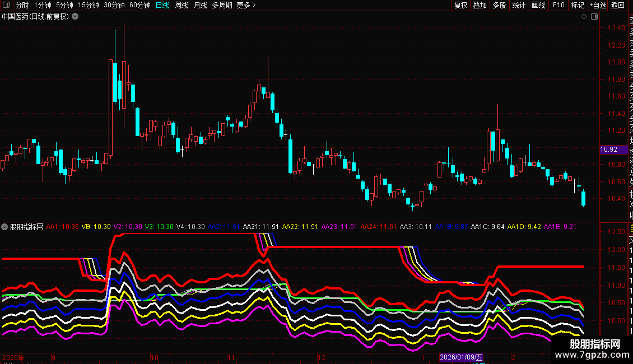Select the 日线 daily tab
The height and width of the screenshot is (364, 633).
coord(162,5)
